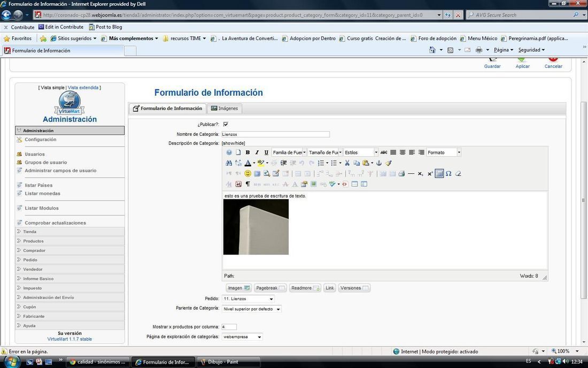Click the highlighted table icon
This screenshot has width=588, height=368.
click(x=439, y=173)
